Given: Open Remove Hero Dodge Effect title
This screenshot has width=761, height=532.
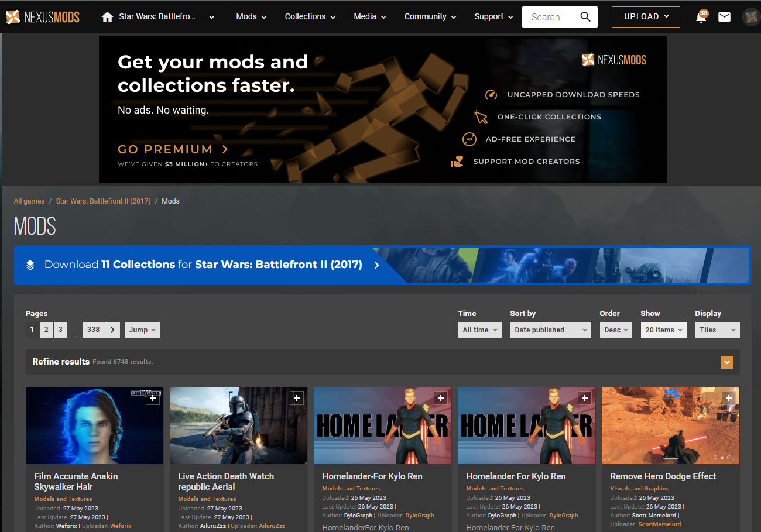Looking at the screenshot, I should pos(663,476).
